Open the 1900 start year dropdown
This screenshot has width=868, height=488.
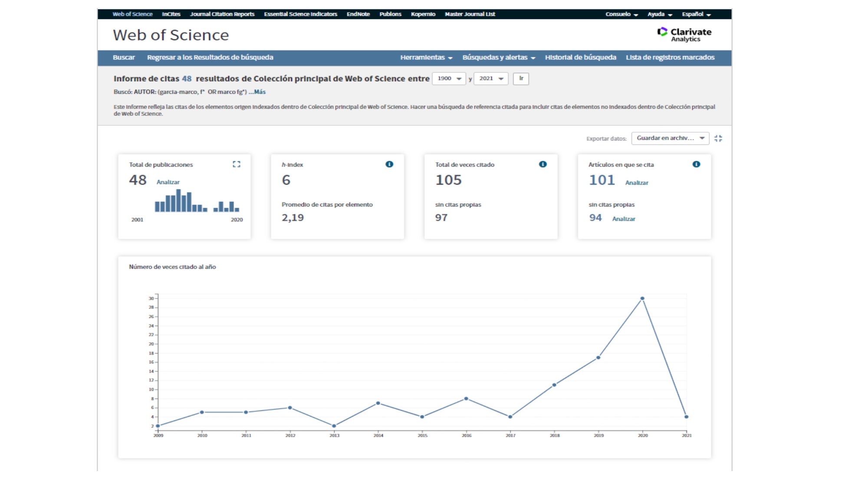(x=449, y=79)
